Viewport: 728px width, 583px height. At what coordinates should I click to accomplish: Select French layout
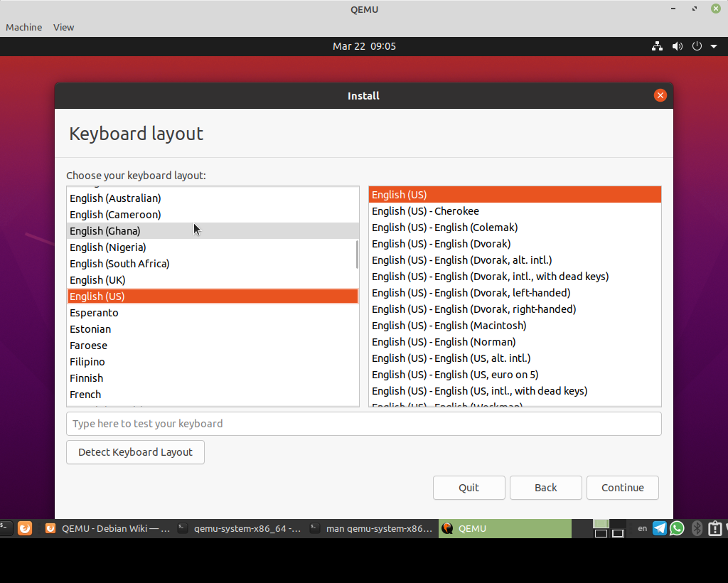213,395
